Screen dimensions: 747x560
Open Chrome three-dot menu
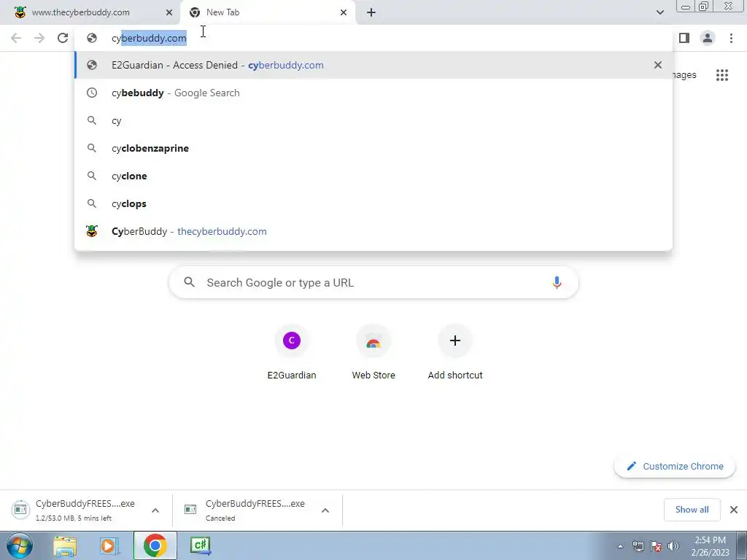click(731, 38)
